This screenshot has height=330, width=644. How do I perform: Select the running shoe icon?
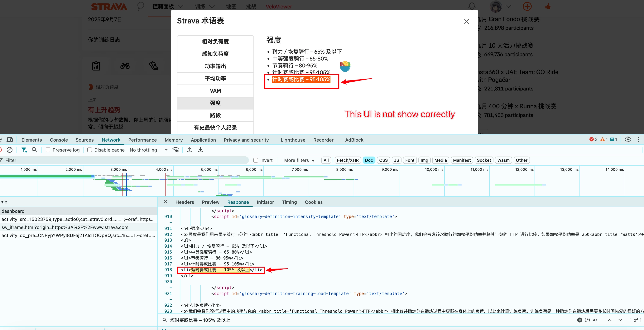coord(154,66)
